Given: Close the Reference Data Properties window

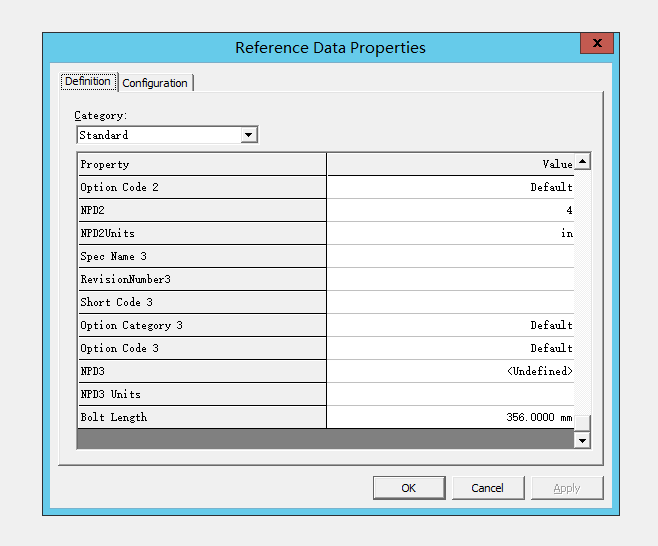Looking at the screenshot, I should 597,43.
